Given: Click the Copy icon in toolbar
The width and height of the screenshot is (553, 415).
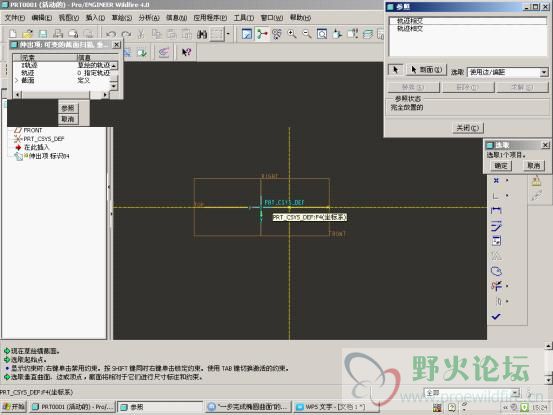Looking at the screenshot, I should click(x=156, y=34).
